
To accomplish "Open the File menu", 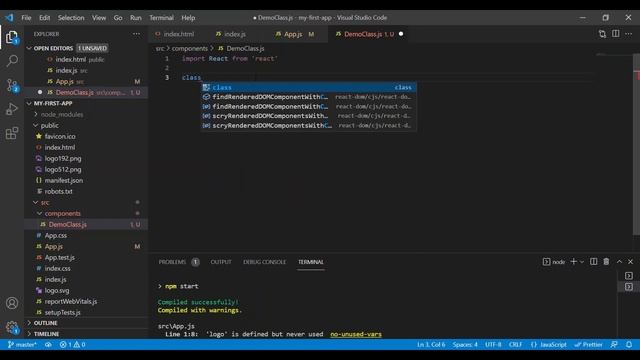I will pos(26,18).
